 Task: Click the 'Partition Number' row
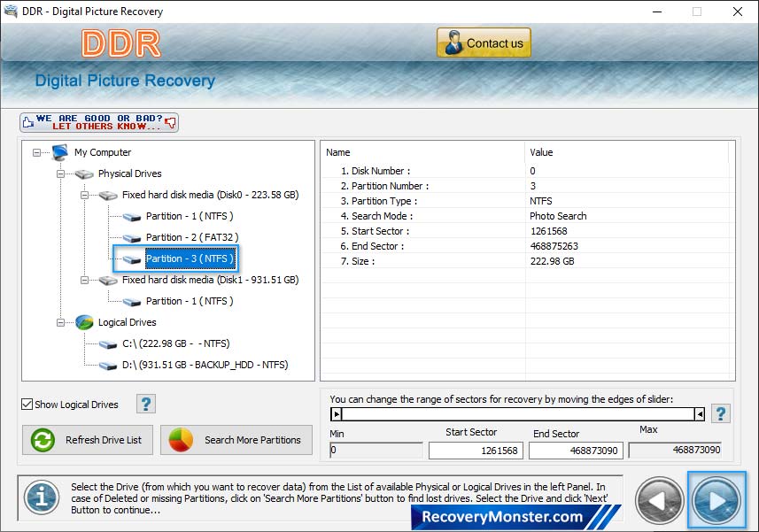pyautogui.click(x=525, y=186)
